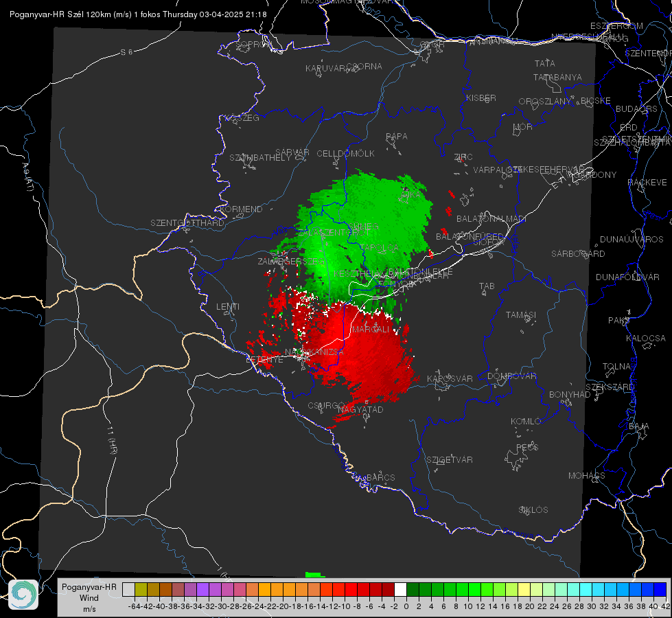Click the OROSZLANY label
Image resolution: width=672 pixels, height=618 pixels.
pyautogui.click(x=545, y=101)
